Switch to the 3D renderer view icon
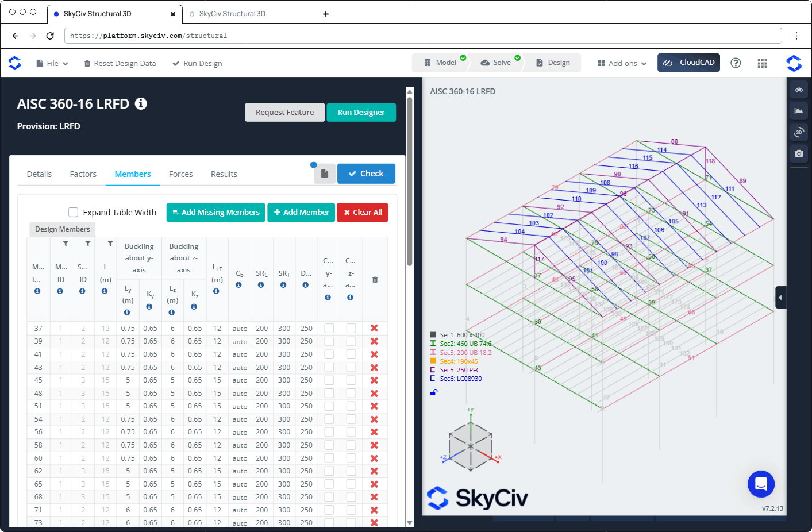812x532 pixels. [x=799, y=132]
